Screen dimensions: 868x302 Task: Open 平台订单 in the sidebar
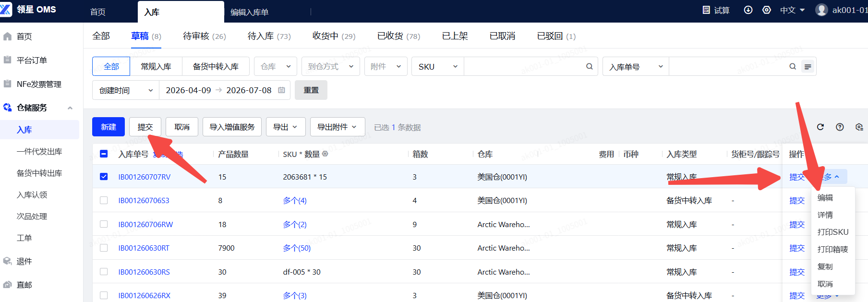click(32, 60)
